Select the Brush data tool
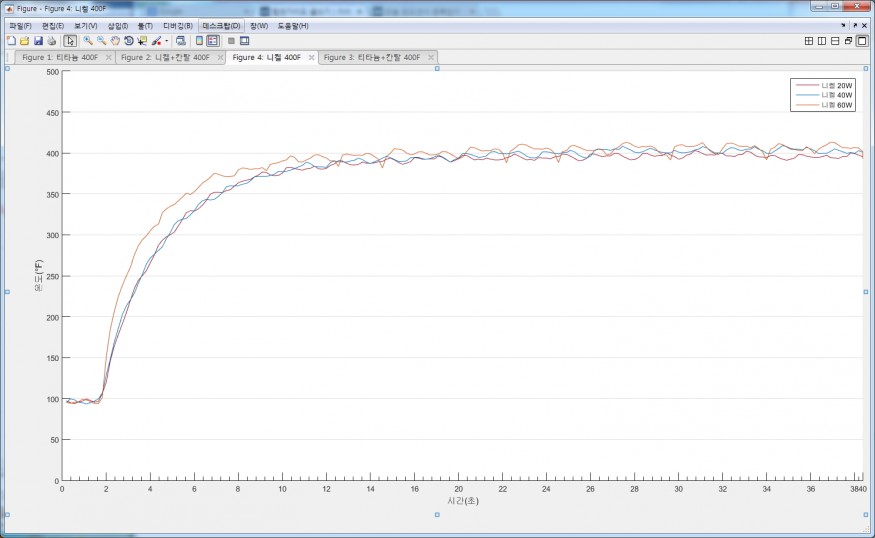The width and height of the screenshot is (875, 538). 156,41
